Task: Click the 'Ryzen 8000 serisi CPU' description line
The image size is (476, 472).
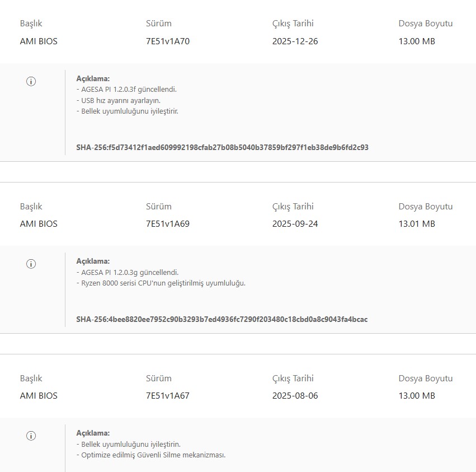Action: 163,283
